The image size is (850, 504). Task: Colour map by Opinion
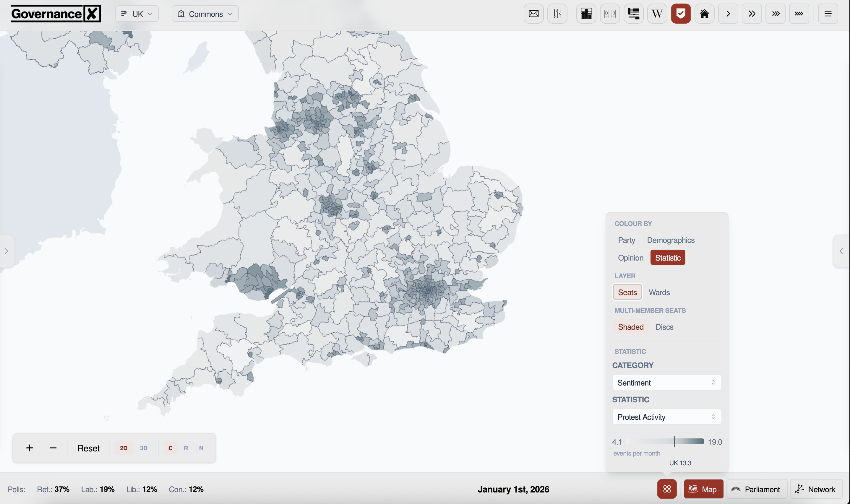[630, 257]
